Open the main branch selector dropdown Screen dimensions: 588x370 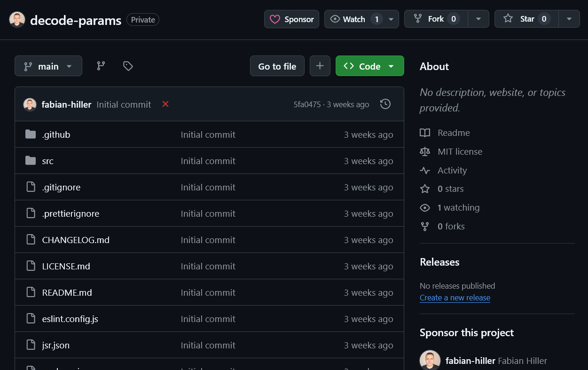(48, 66)
